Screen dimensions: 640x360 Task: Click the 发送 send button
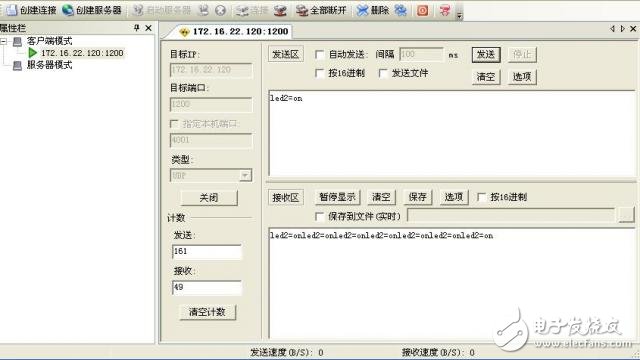486,55
